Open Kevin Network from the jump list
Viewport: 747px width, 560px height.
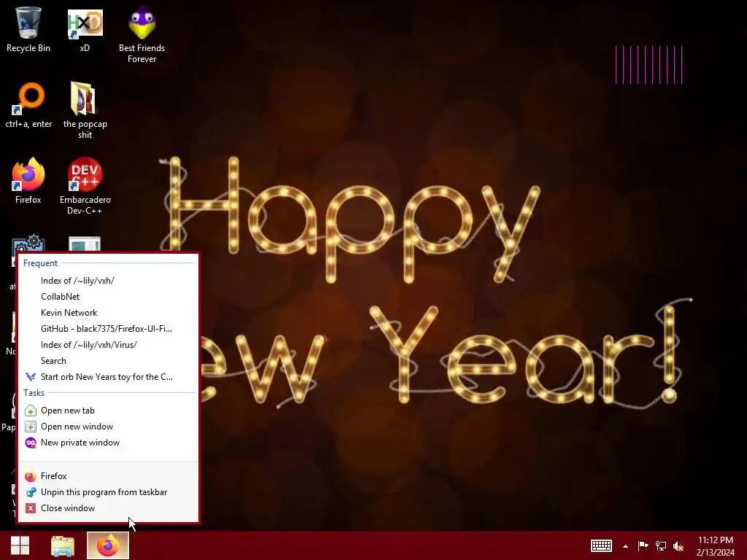pos(108,313)
